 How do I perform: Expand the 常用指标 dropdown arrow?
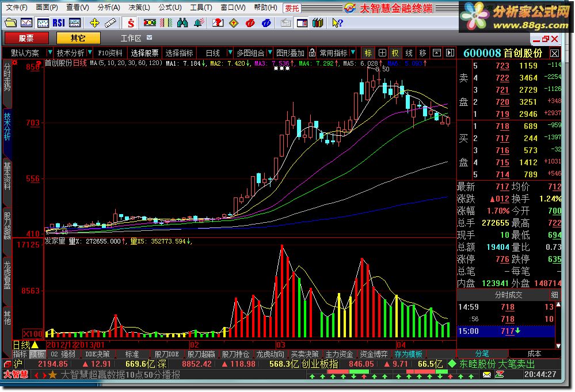point(353,52)
